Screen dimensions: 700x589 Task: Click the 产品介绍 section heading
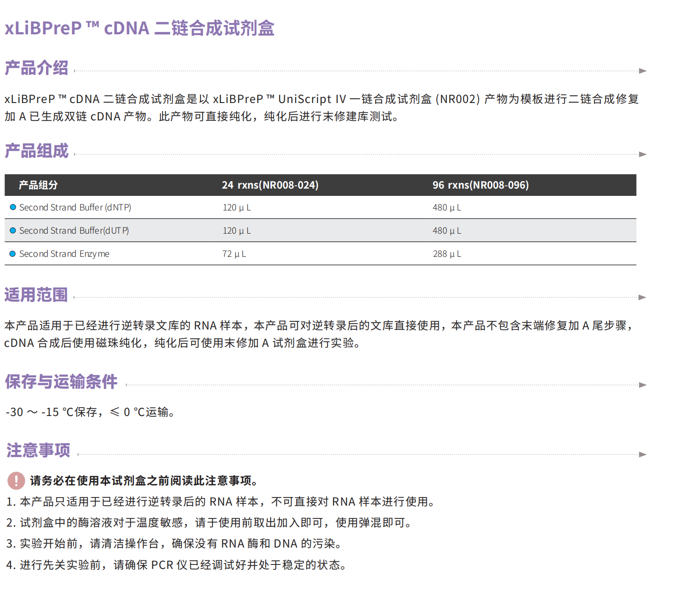[x=37, y=68]
